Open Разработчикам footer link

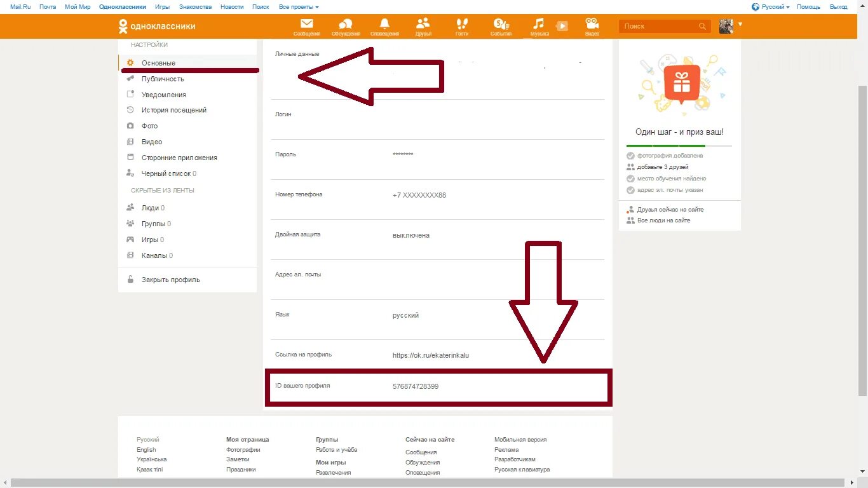(x=515, y=459)
